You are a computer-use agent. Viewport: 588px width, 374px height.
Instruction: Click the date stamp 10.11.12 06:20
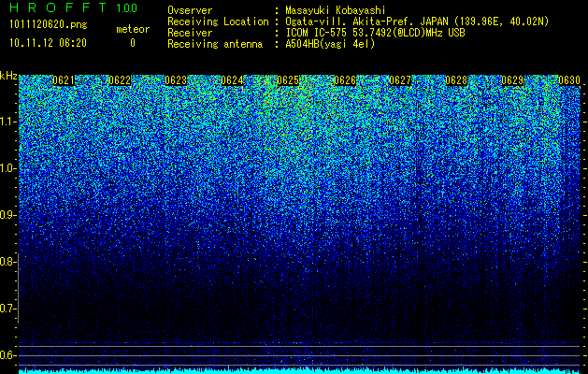click(x=48, y=43)
